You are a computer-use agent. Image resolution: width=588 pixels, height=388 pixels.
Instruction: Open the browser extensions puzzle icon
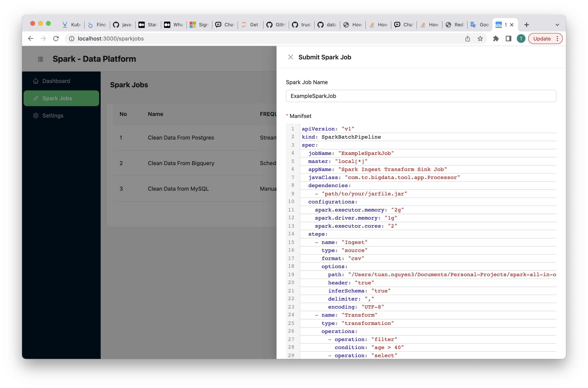(496, 39)
